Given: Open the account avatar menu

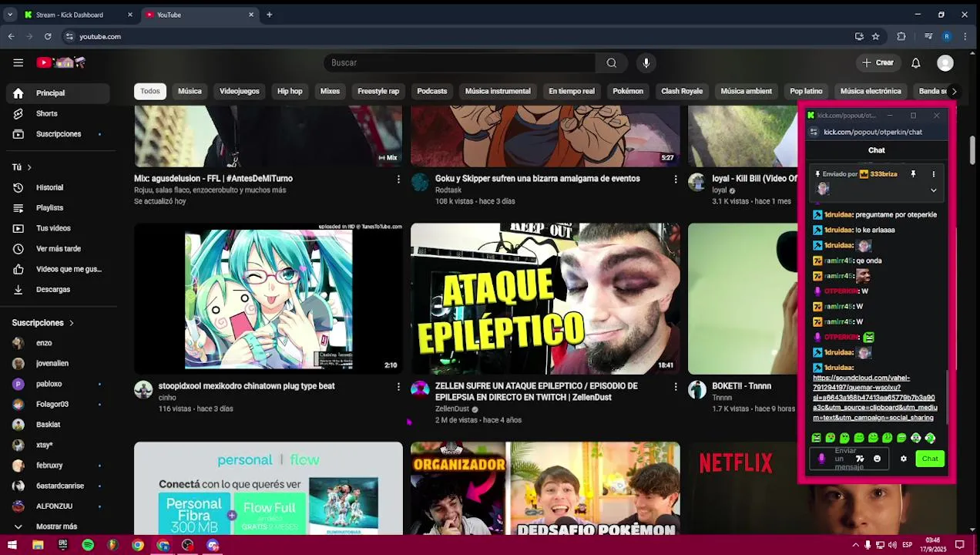Looking at the screenshot, I should click(x=945, y=63).
